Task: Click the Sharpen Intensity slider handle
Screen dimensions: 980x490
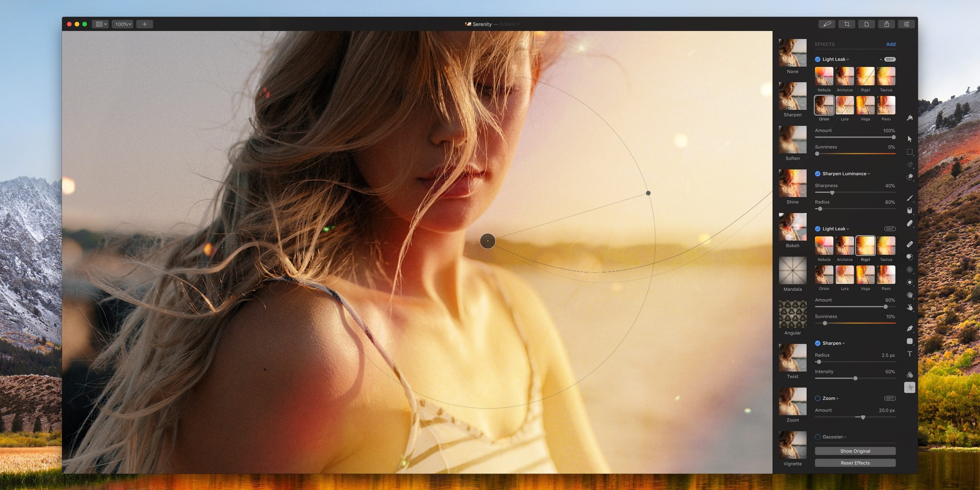Action: tap(855, 378)
